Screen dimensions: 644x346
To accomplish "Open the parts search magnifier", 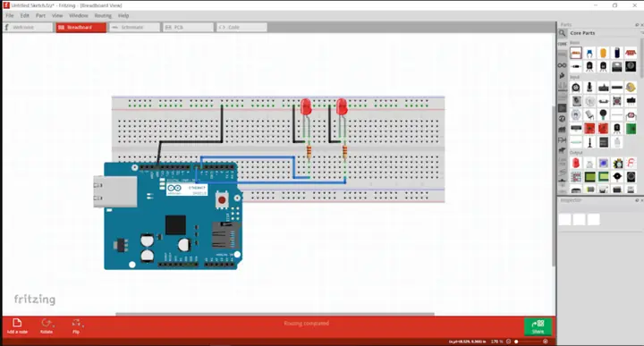I will (x=562, y=33).
